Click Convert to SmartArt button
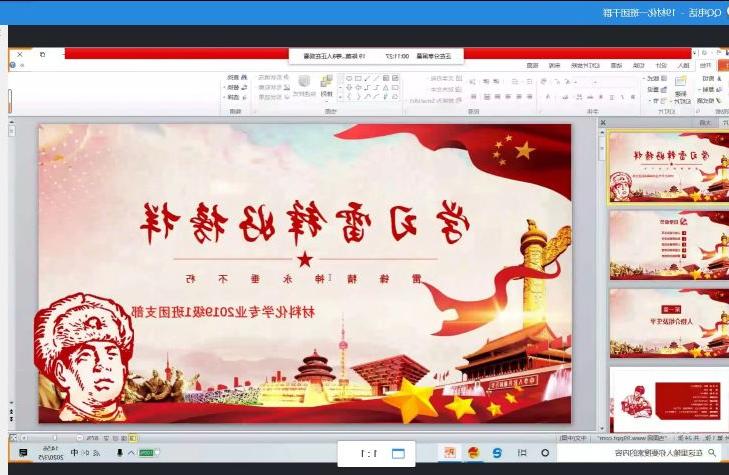Screen dimensions: 729x475 pos(436,100)
